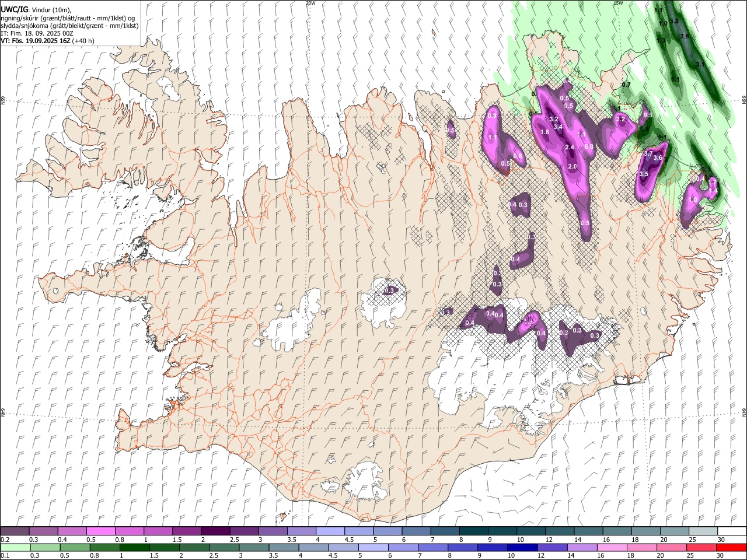The image size is (747, 560).
Task: Pick the deep blue lower legend swatch at 10
Action: pyautogui.click(x=522, y=548)
